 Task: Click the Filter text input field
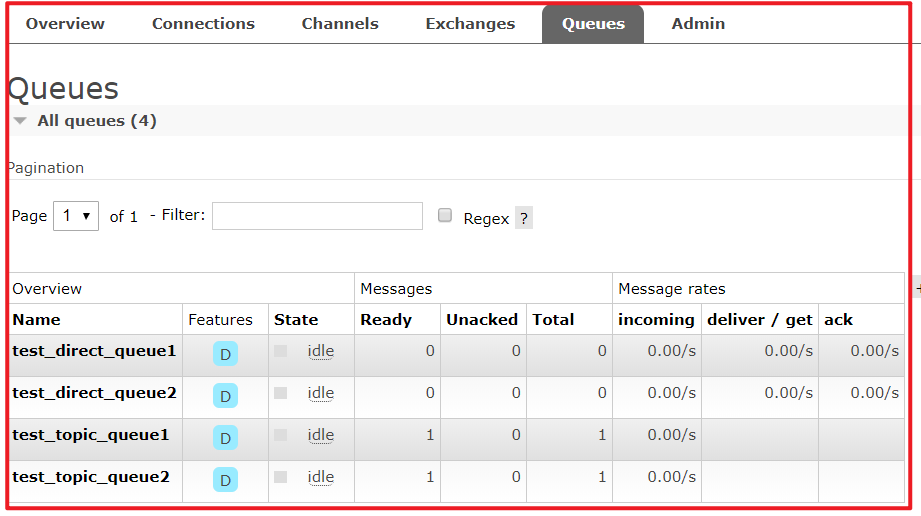317,216
